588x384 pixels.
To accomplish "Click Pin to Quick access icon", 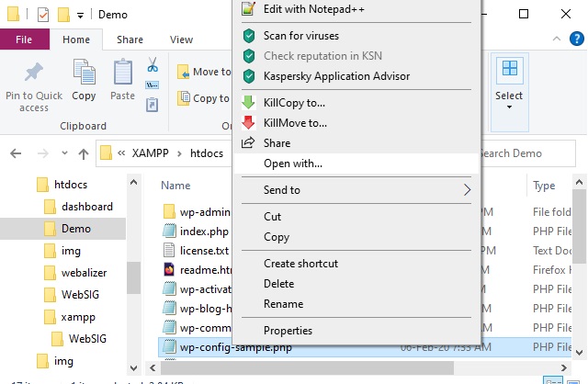I will [34, 72].
